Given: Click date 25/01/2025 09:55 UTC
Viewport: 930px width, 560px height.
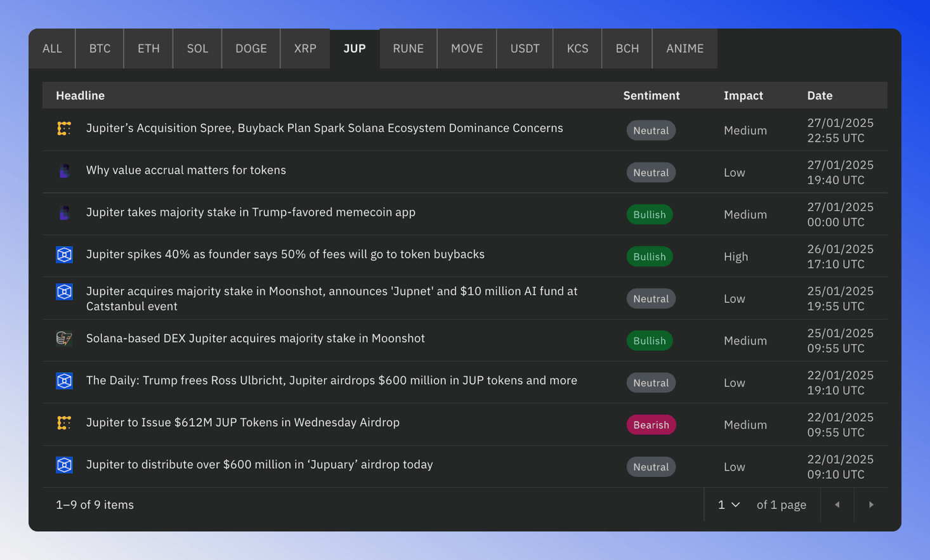Looking at the screenshot, I should 841,341.
